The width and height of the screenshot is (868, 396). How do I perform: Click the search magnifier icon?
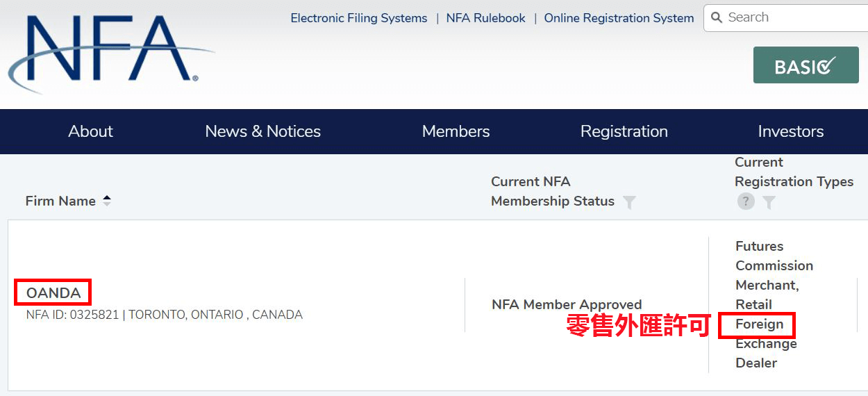pyautogui.click(x=717, y=17)
